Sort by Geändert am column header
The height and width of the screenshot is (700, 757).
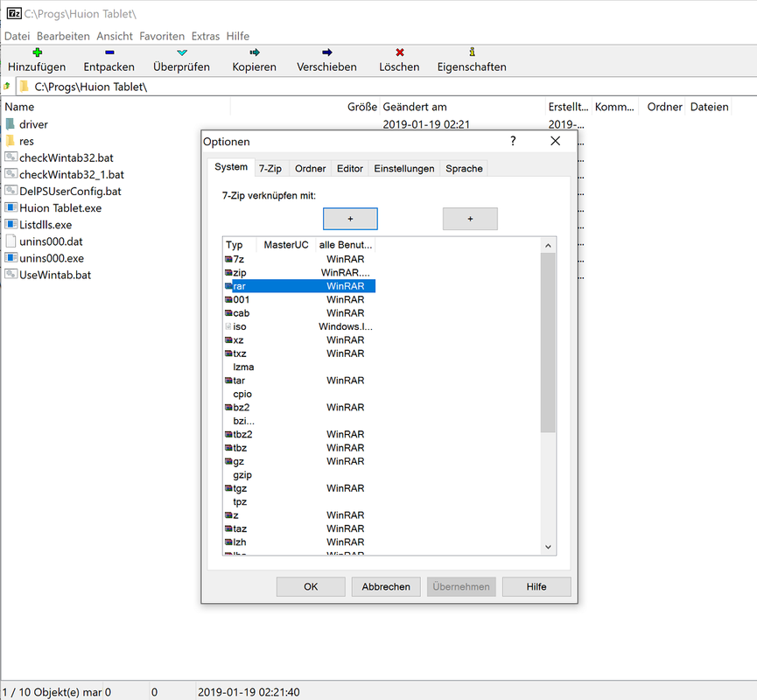(462, 107)
